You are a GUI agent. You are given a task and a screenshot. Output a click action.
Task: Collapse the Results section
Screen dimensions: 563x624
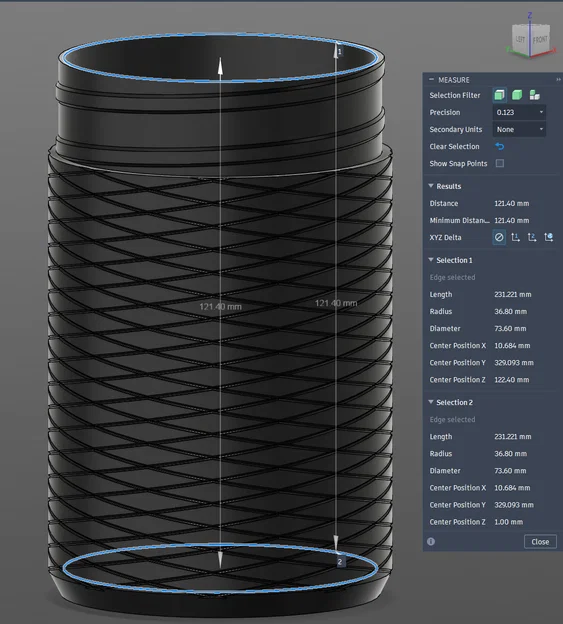pos(431,186)
